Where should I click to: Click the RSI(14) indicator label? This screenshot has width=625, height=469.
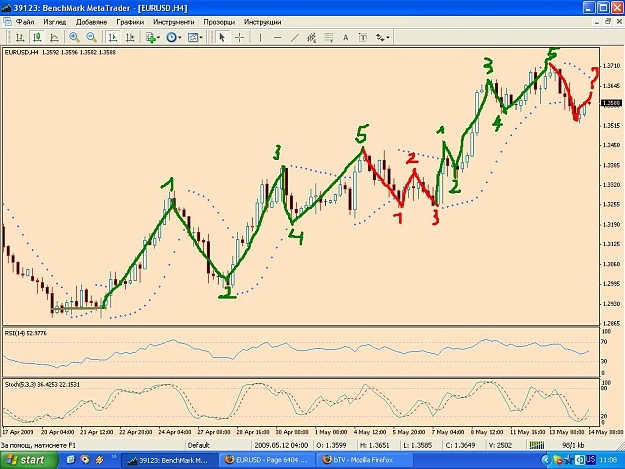point(26,333)
